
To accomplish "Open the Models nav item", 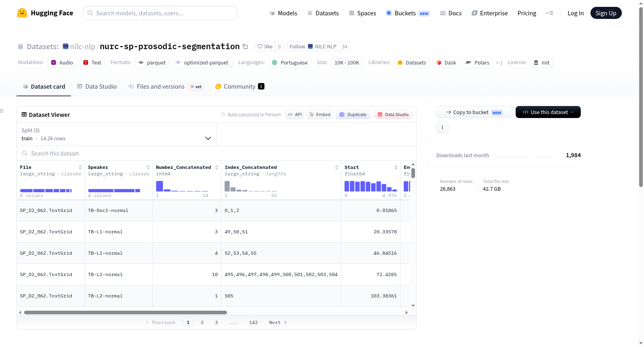I will (283, 13).
